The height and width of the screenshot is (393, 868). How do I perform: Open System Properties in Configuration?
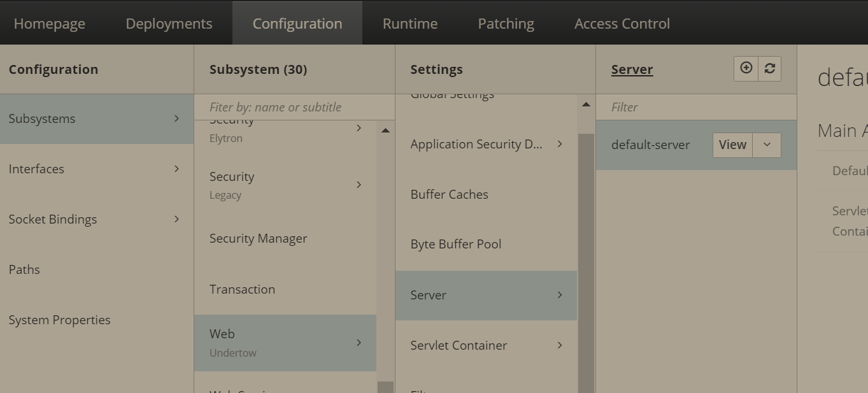point(97,320)
